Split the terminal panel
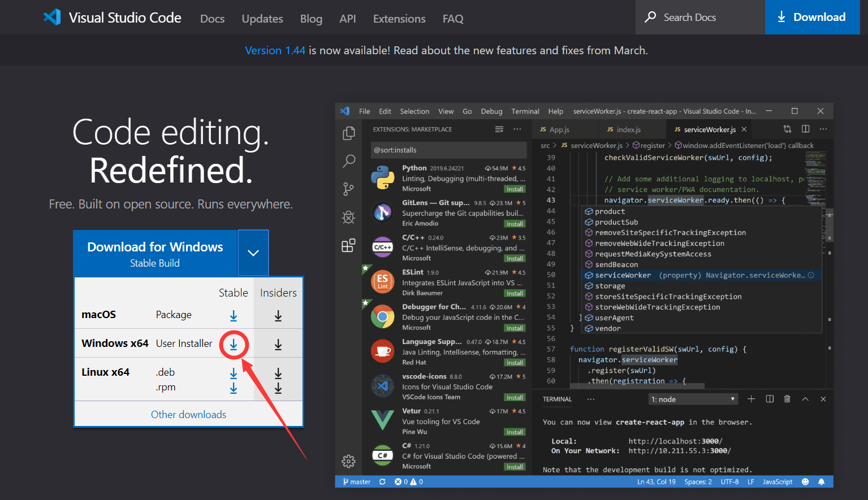 click(770, 399)
